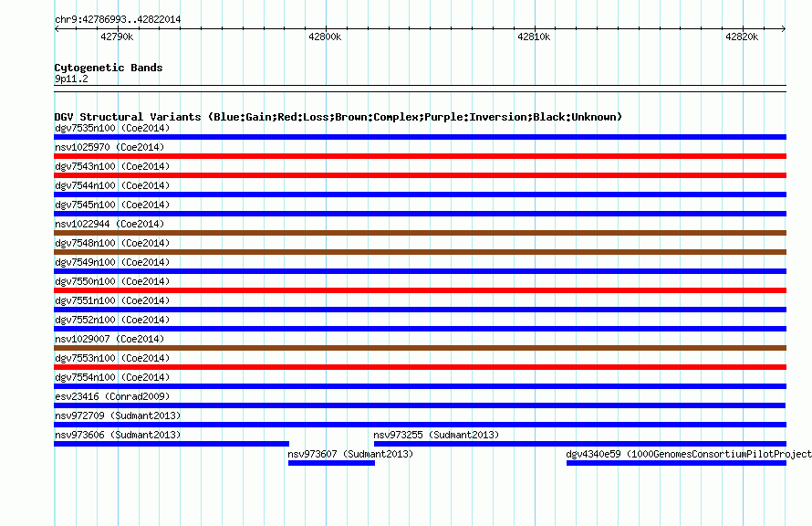The width and height of the screenshot is (812, 526).
Task: Select the blue nsv973255 bar
Action: pyautogui.click(x=580, y=444)
